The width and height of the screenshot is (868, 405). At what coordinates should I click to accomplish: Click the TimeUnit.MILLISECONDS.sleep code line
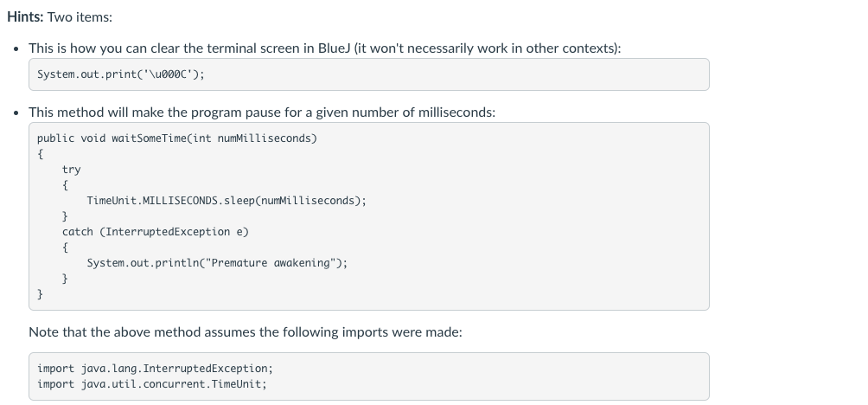coord(227,201)
